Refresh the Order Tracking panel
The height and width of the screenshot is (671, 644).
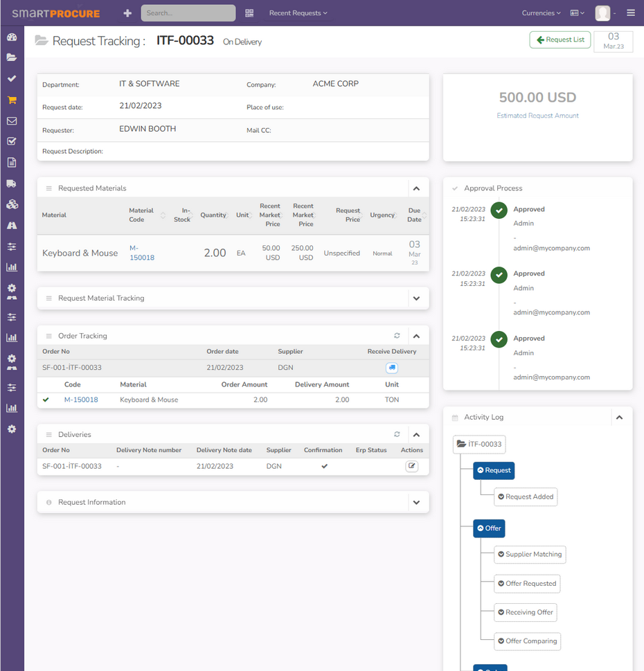click(397, 336)
